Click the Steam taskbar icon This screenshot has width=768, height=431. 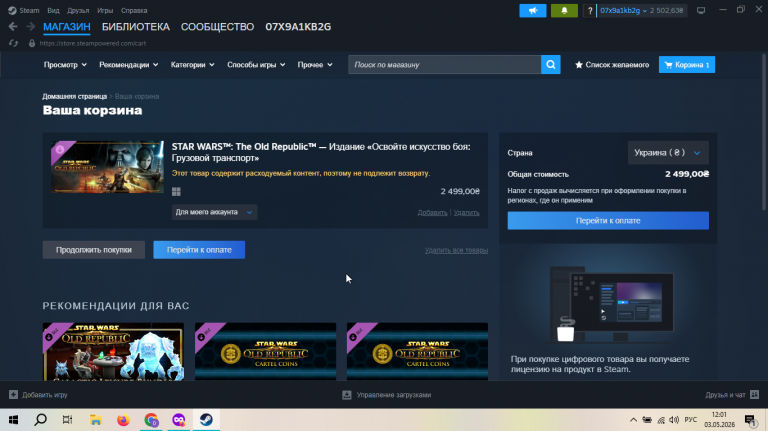[x=206, y=420]
